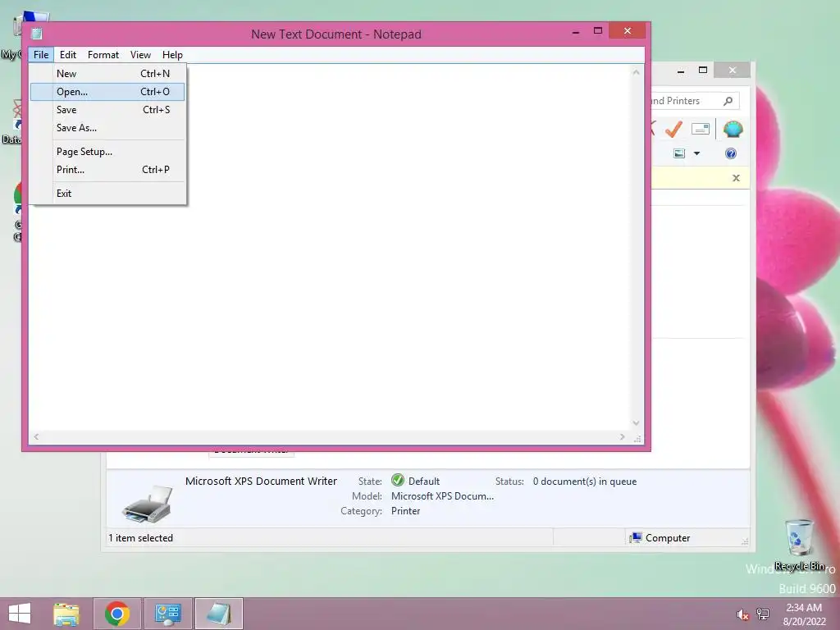Viewport: 840px width, 630px height.
Task: Click the Notepad vertical scrollbar up arrow
Action: [x=636, y=72]
